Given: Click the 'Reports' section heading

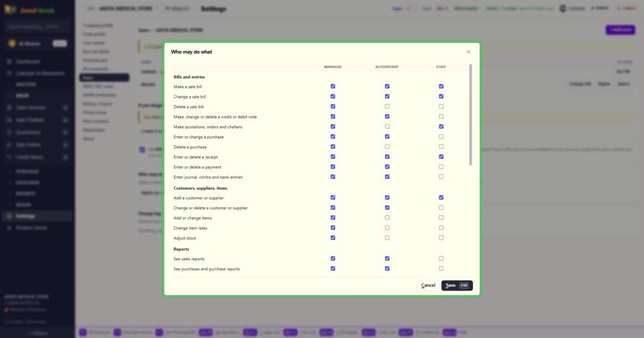Looking at the screenshot, I should [181, 249].
